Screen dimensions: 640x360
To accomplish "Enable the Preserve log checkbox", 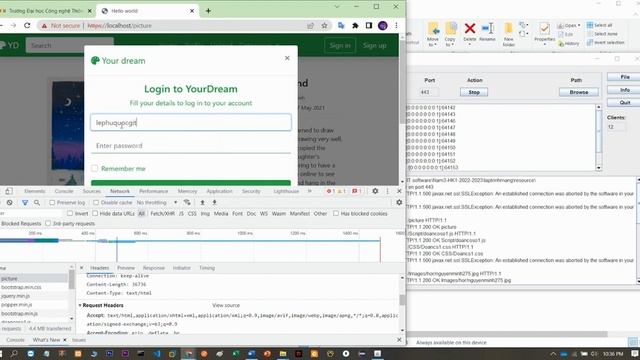I will [x=52, y=202].
